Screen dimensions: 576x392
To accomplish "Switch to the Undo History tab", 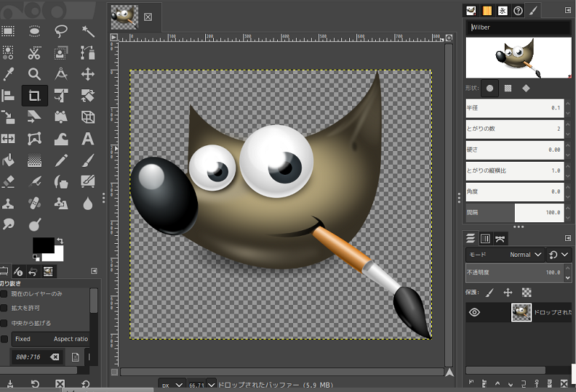I will pyautogui.click(x=33, y=272).
